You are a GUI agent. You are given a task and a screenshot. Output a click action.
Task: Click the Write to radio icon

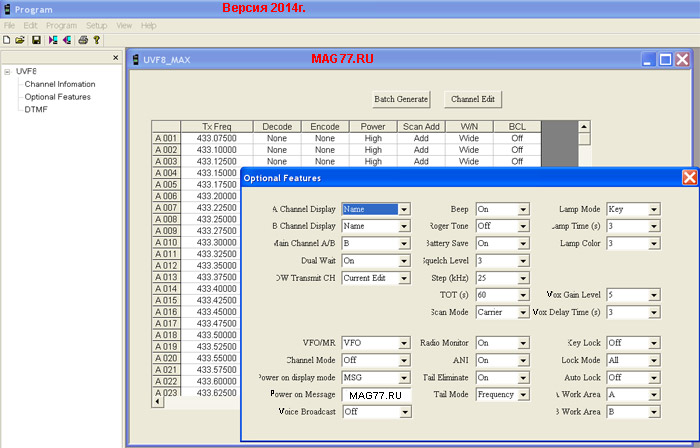(x=66, y=40)
